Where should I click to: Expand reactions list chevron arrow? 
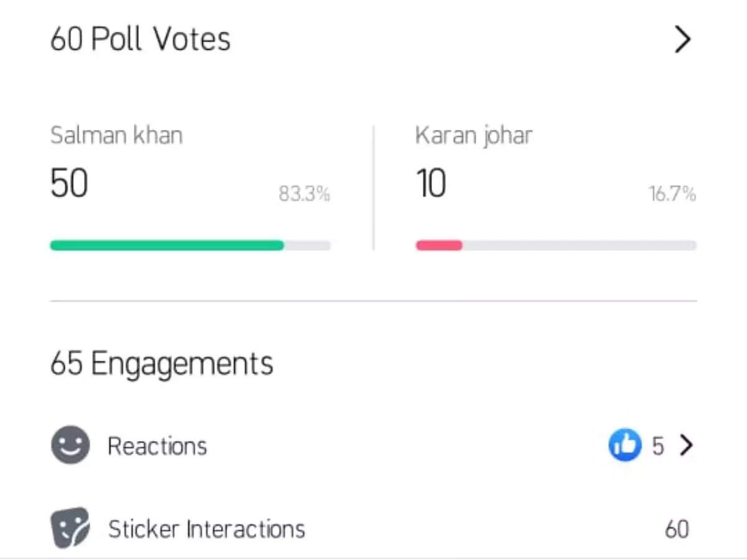pos(686,446)
